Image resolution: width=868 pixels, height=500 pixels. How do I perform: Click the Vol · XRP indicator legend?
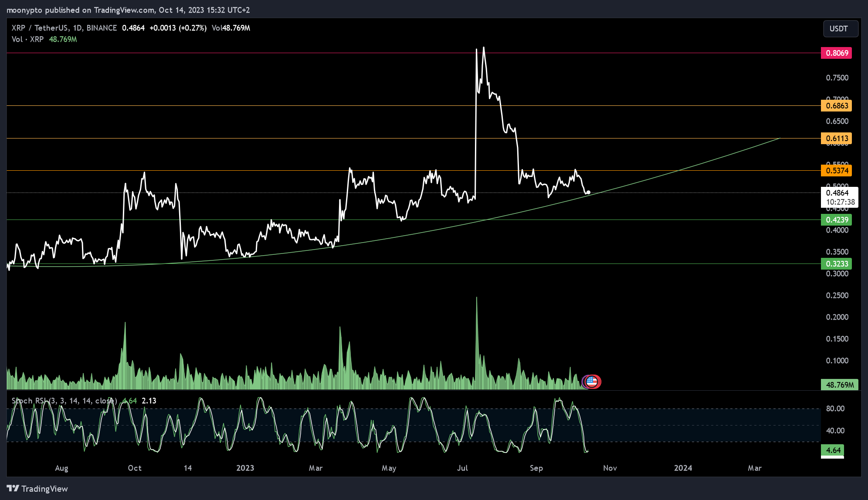point(27,39)
